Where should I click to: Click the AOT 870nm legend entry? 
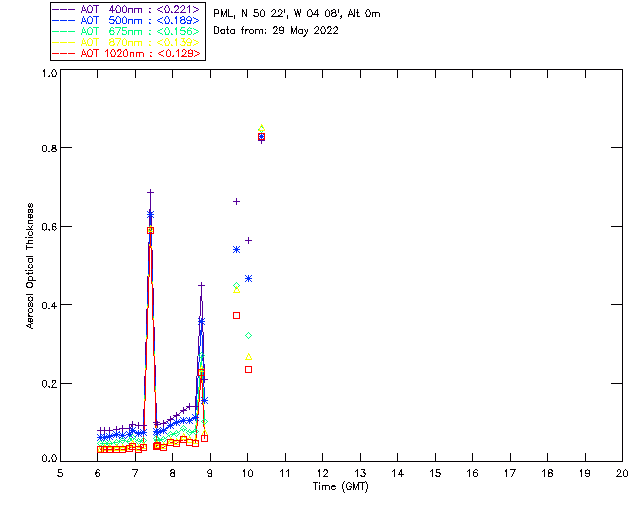pyautogui.click(x=127, y=42)
